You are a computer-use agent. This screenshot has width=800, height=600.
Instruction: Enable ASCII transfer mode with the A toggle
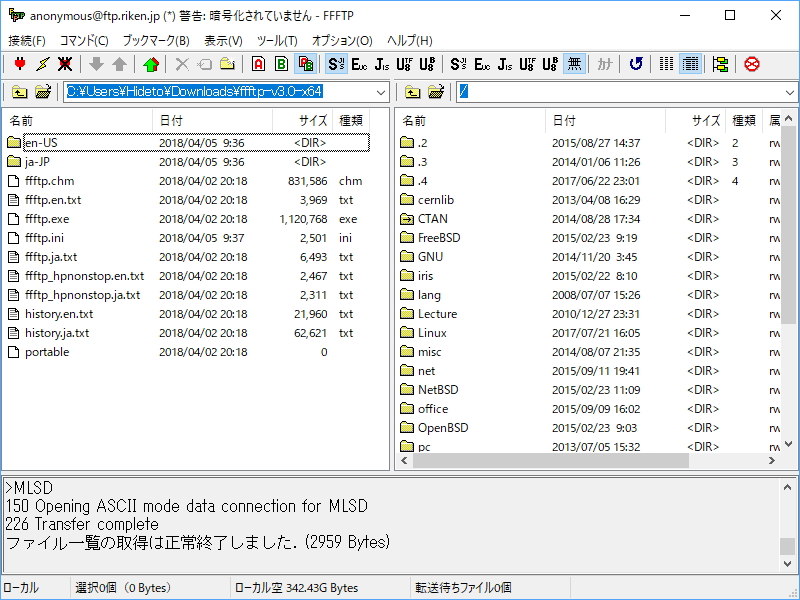coord(256,64)
